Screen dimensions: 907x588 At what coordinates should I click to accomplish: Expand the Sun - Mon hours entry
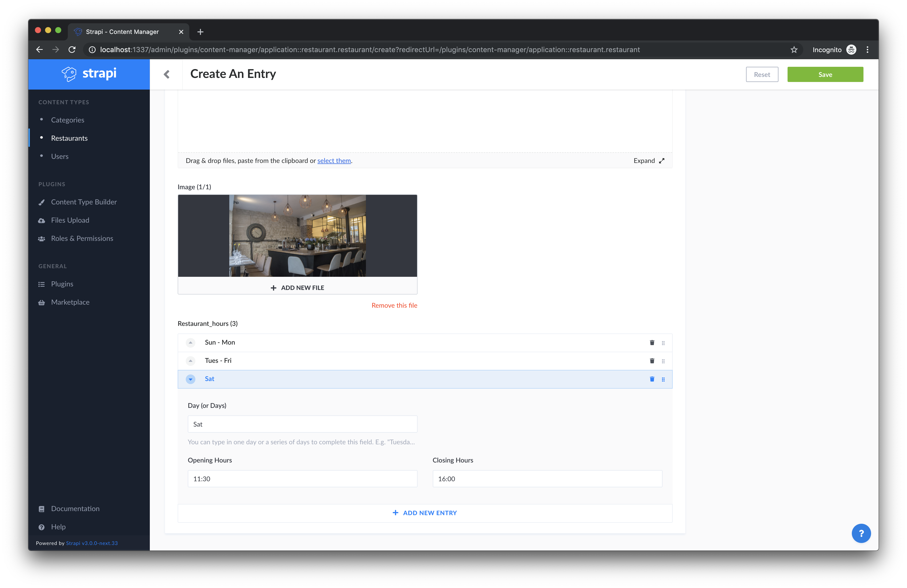191,343
